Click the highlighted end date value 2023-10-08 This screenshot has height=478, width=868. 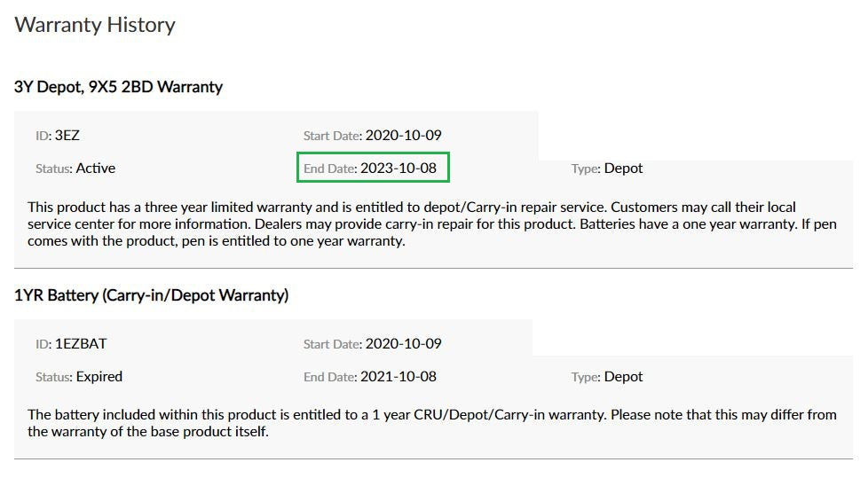tap(398, 168)
